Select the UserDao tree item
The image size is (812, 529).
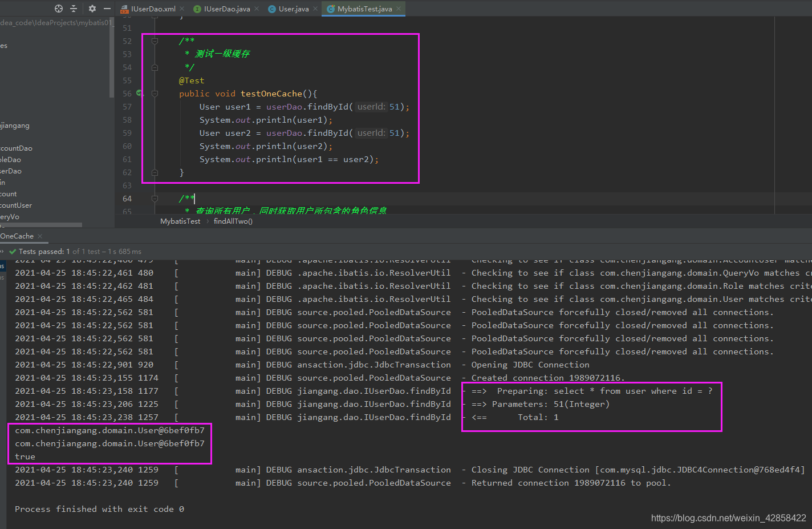(x=11, y=171)
